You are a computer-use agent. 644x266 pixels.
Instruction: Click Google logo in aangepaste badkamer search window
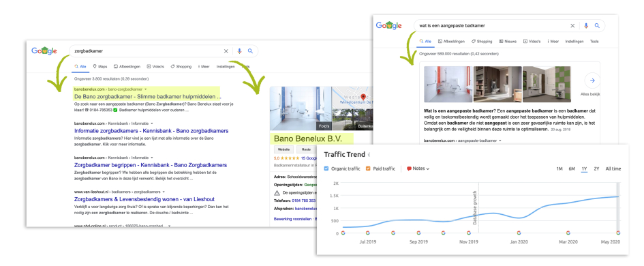point(388,25)
